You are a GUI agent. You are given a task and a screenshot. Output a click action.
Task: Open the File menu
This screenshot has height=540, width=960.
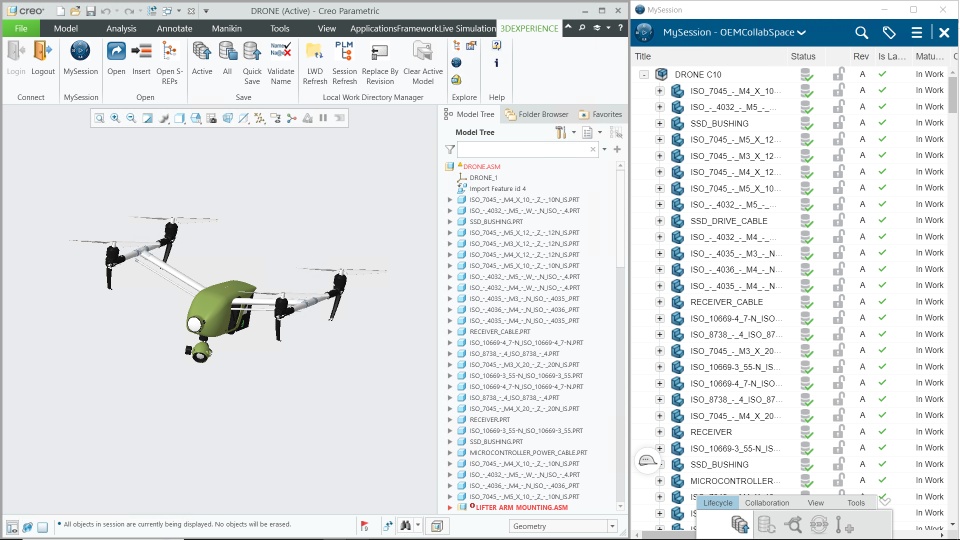(x=21, y=28)
